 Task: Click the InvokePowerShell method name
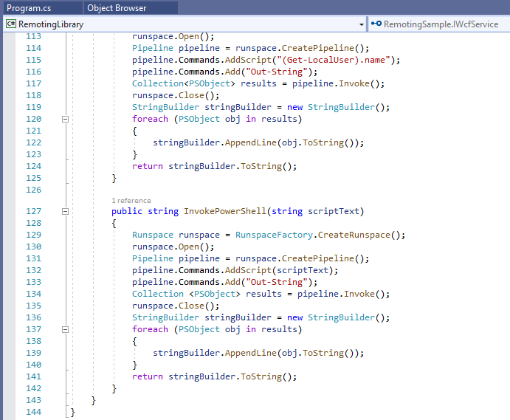[225, 211]
